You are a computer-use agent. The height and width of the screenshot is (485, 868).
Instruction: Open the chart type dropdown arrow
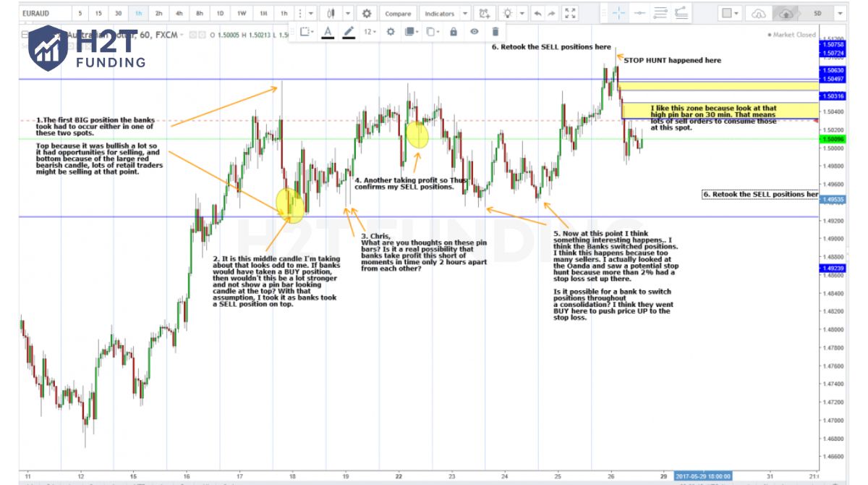point(348,12)
